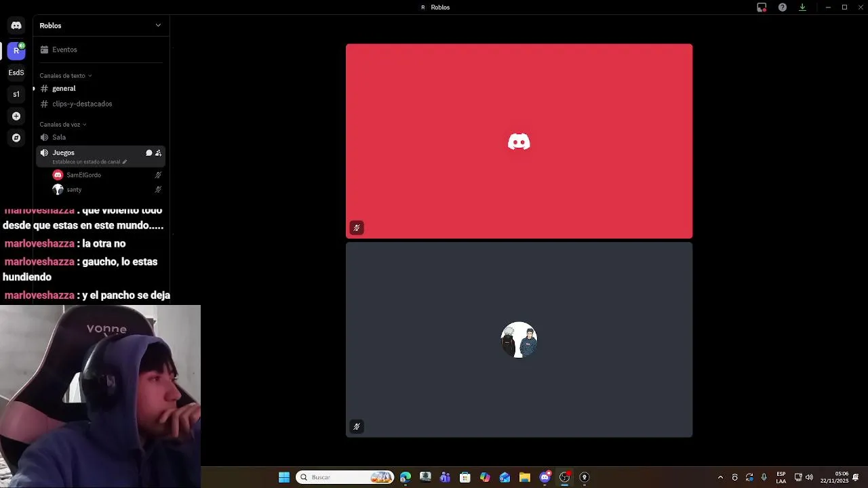Select the Roblos server icon R

click(x=16, y=50)
